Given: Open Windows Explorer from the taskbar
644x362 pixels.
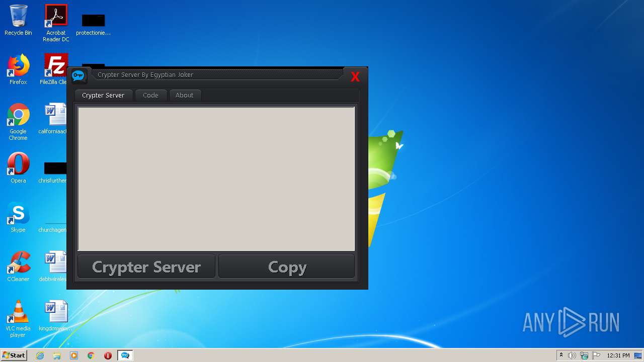Looking at the screenshot, I should pyautogui.click(x=57, y=355).
